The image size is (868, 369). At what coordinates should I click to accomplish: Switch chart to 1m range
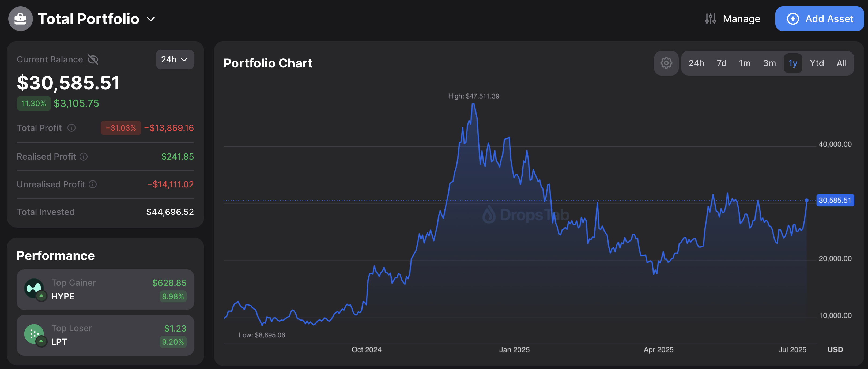click(745, 63)
